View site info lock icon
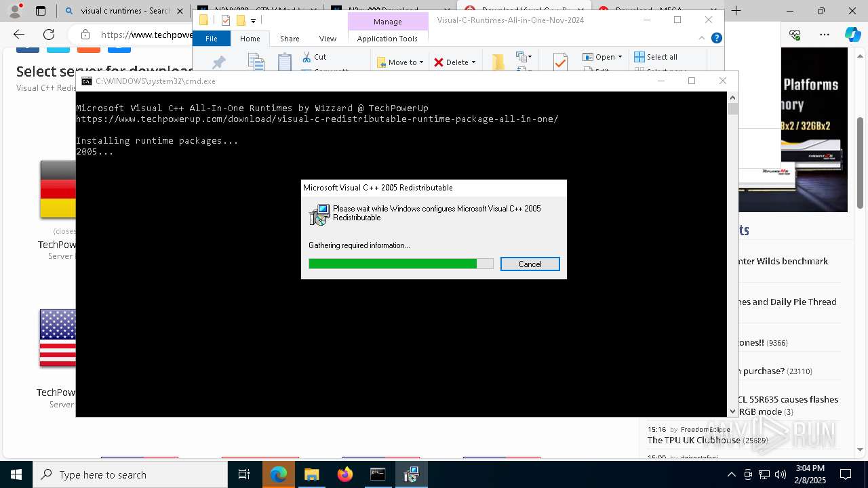The image size is (868, 488). 85,35
